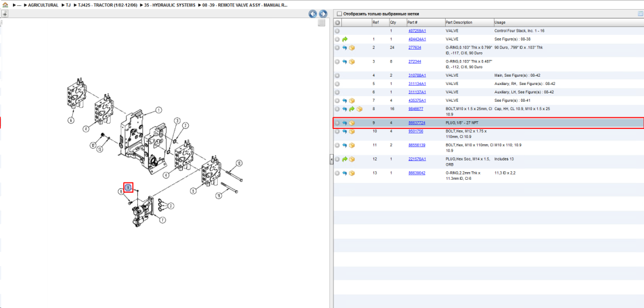Click the toolbar icon above the diagram's left edge
Viewport: 644px width, 308px height.
point(5,14)
